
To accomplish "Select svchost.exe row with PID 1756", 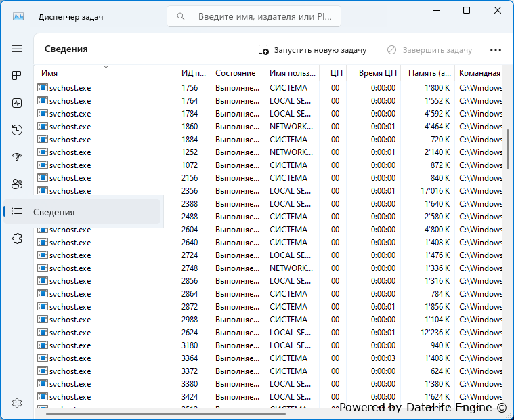I will (268, 88).
